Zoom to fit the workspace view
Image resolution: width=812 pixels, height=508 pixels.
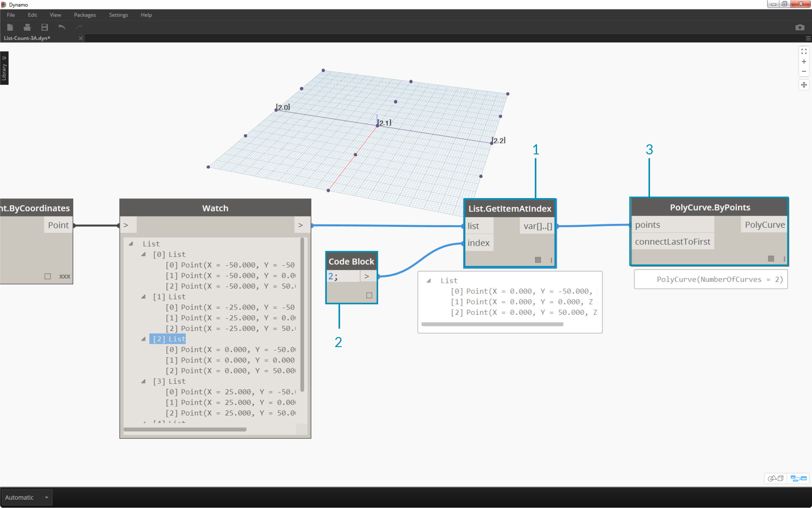pos(804,52)
